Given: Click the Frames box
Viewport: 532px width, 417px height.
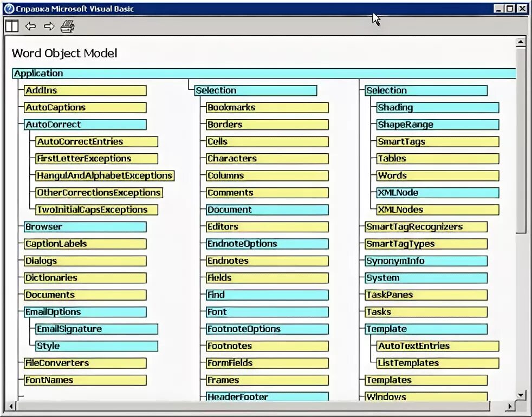Looking at the screenshot, I should tap(268, 380).
